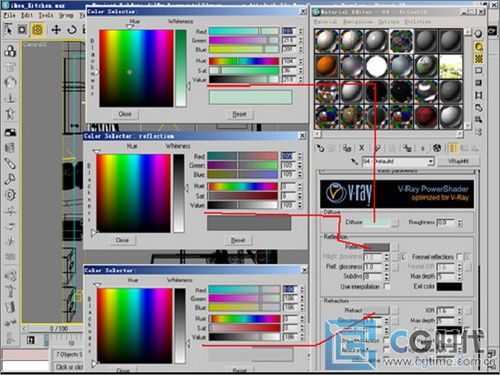Click the Diffuse color swatch
Image resolution: width=500 pixels, height=375 pixels.
tap(377, 223)
